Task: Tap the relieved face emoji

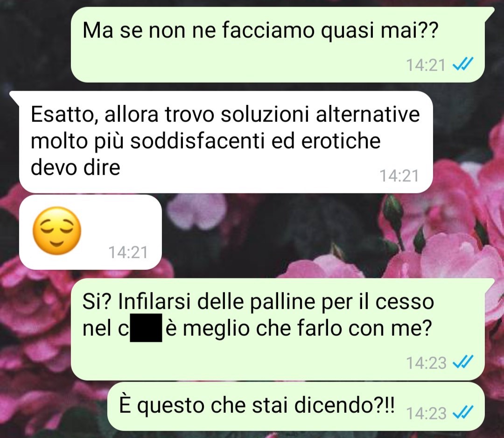Action: [57, 231]
